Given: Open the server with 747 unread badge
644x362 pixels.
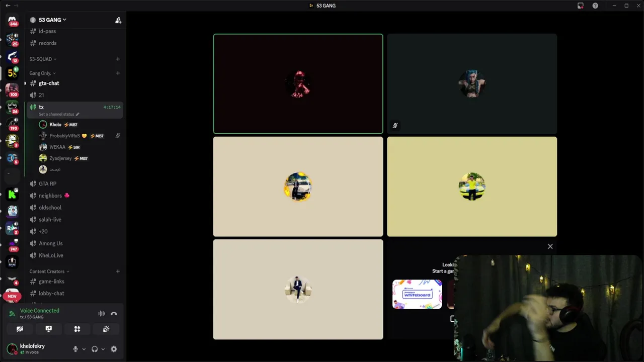Looking at the screenshot, I should (12, 244).
